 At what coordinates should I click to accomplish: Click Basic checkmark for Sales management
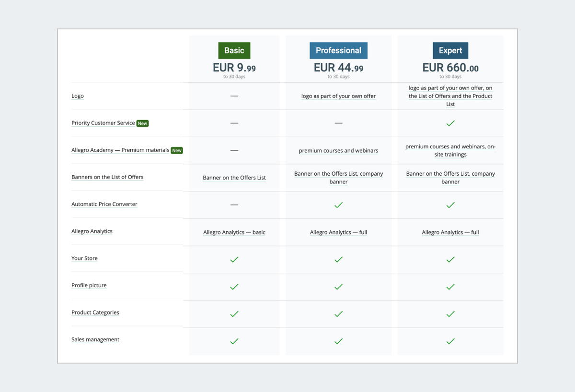pos(234,341)
